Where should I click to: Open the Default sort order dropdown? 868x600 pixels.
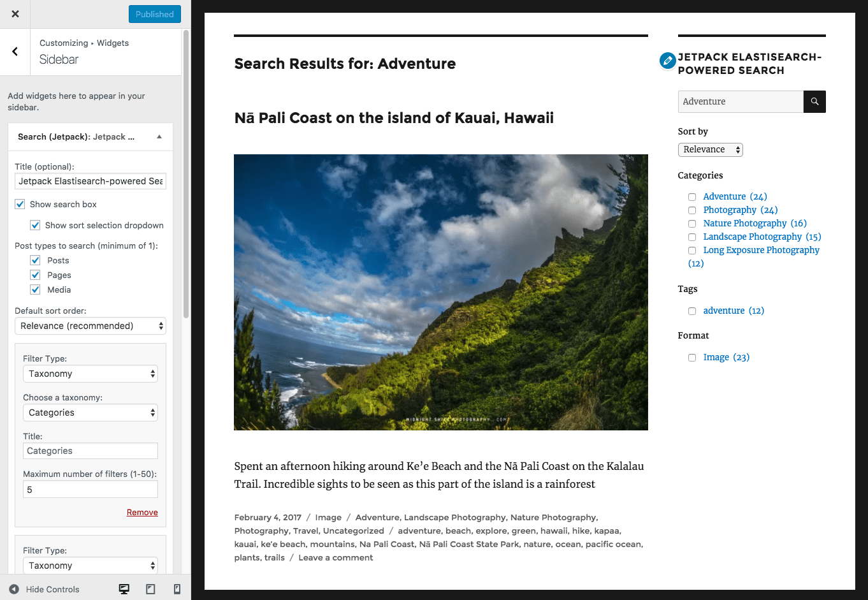tap(90, 326)
